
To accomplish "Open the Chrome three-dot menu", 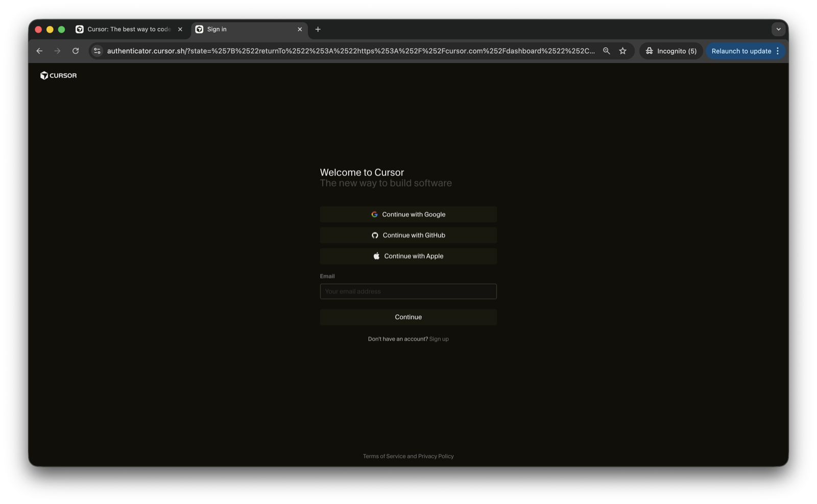I will point(778,51).
